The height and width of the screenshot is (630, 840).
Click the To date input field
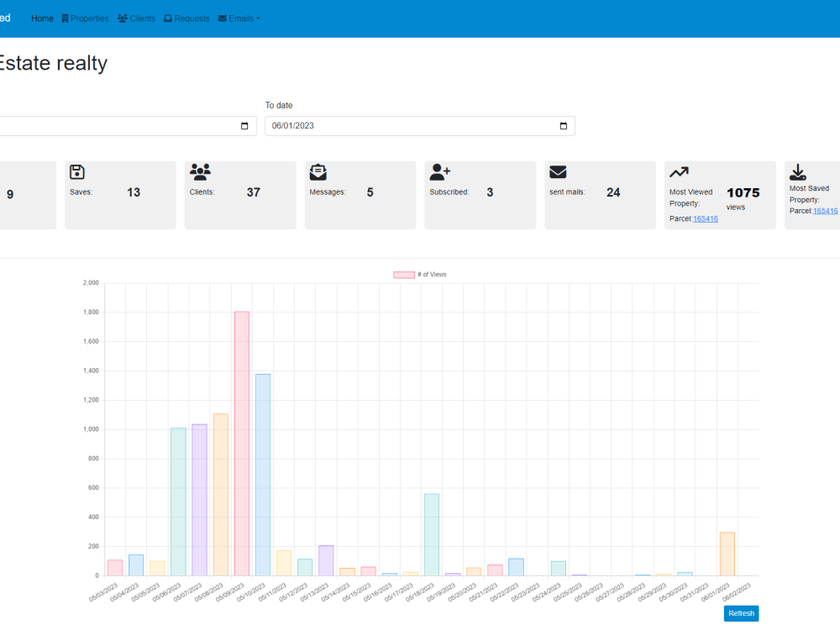click(x=420, y=126)
